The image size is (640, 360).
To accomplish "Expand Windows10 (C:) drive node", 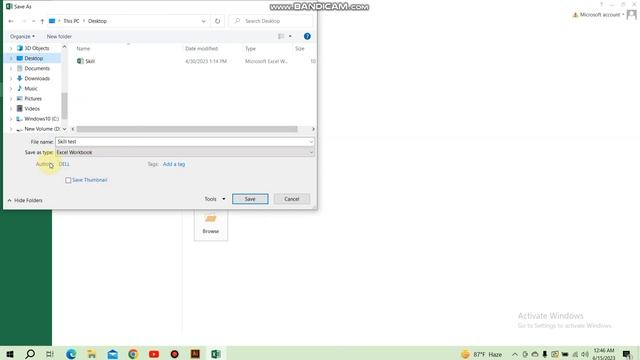I will (x=11, y=119).
